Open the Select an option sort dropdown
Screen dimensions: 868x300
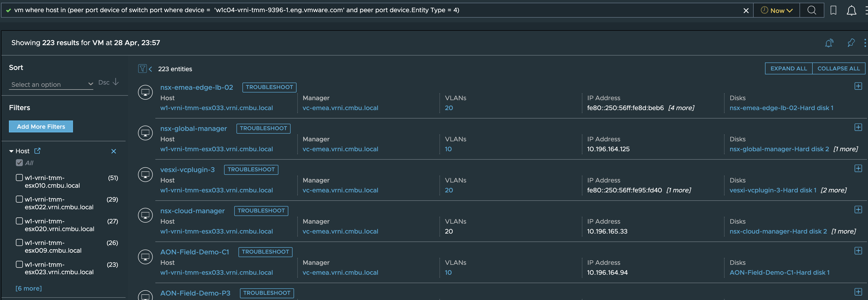coord(51,84)
